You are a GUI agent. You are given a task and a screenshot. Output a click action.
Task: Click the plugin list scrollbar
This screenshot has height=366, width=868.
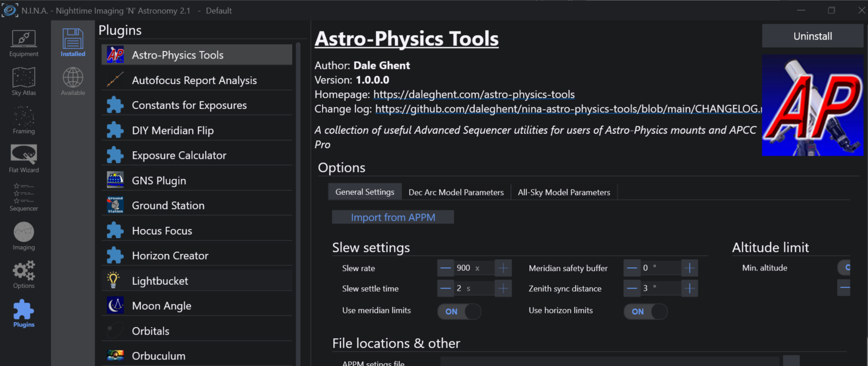(x=298, y=203)
